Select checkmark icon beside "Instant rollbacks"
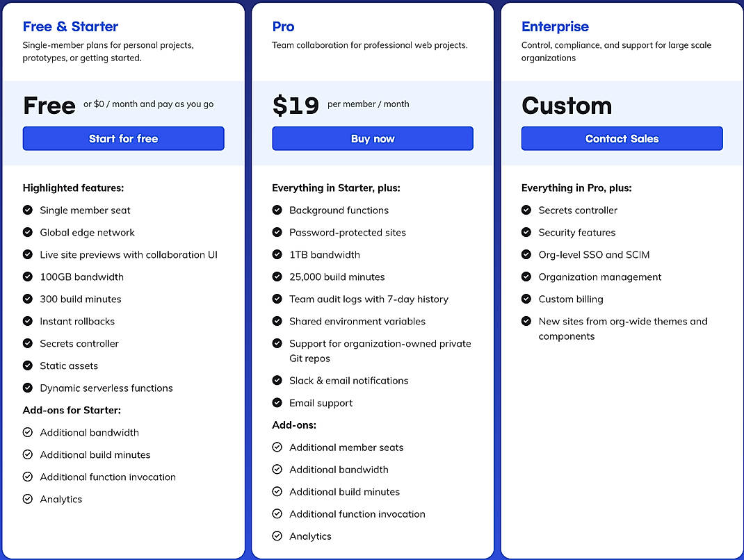This screenshot has width=744, height=560. click(28, 321)
